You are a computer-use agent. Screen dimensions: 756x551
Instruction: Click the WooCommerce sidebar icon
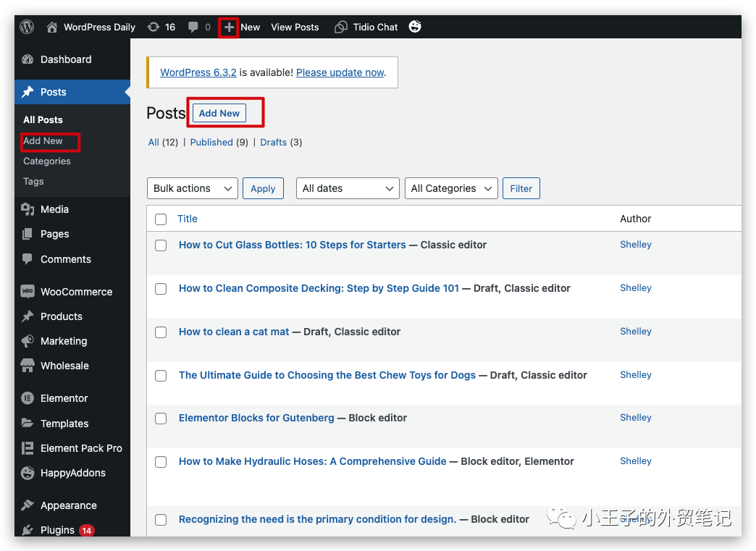[x=28, y=291]
